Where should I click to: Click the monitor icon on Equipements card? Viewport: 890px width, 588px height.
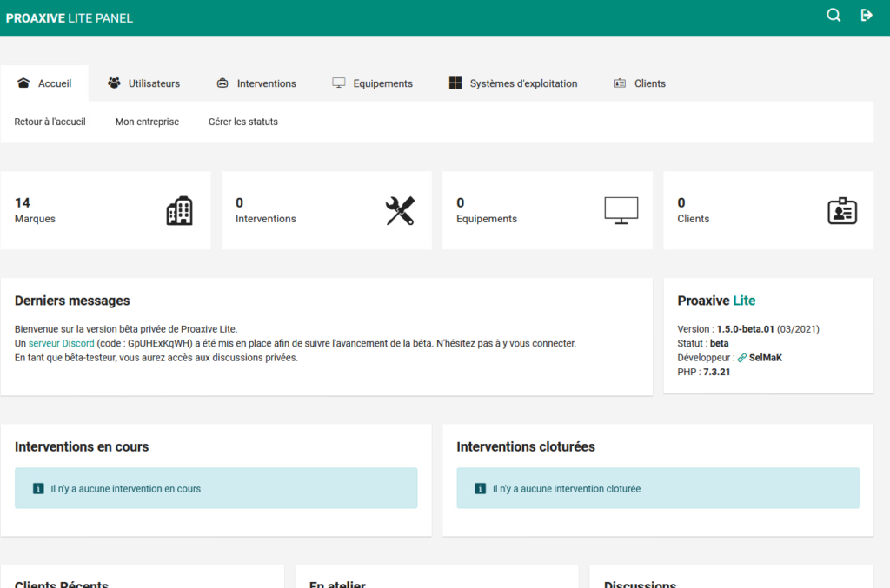click(621, 210)
